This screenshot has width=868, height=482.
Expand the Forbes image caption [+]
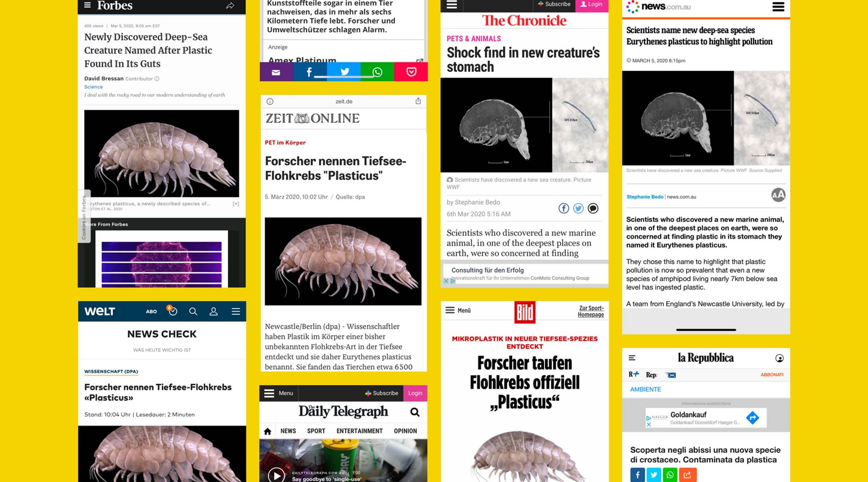[x=236, y=204]
